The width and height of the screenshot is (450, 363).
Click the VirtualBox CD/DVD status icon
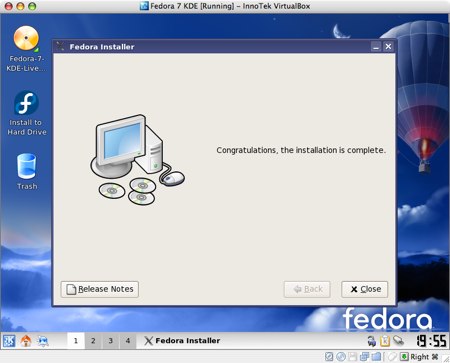point(340,357)
